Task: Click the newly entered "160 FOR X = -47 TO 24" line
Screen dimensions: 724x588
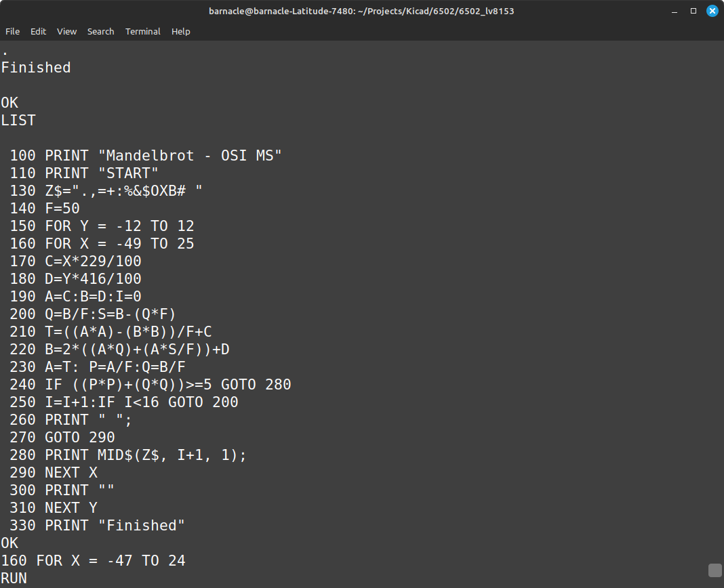Action: pyautogui.click(x=93, y=561)
